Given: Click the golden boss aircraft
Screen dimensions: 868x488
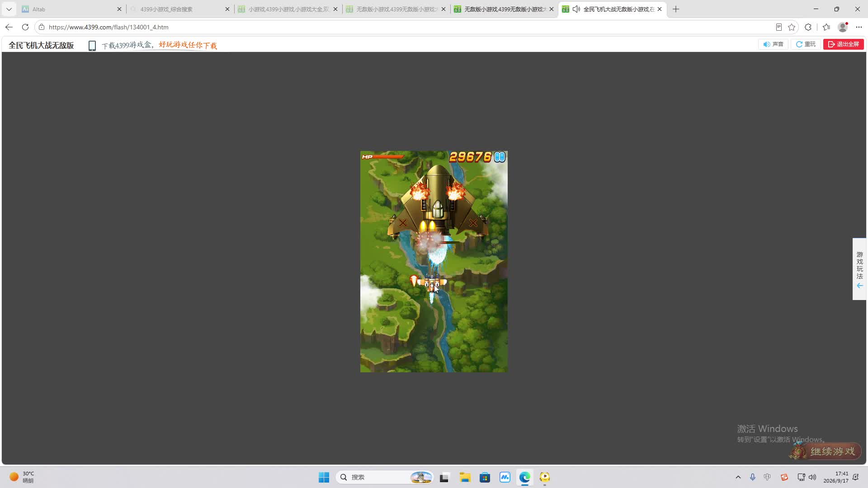Looking at the screenshot, I should click(x=438, y=202).
